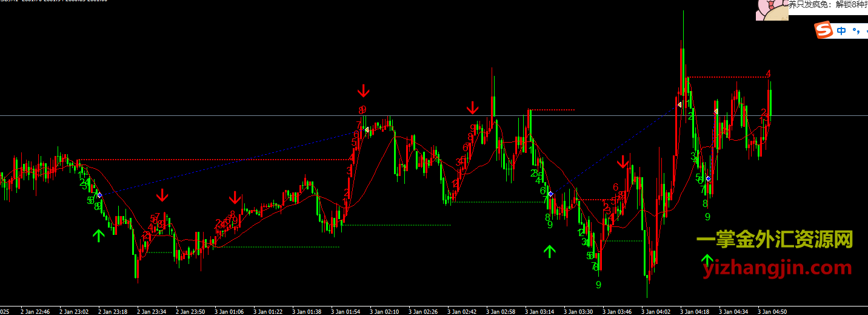868x315 pixels.
Task: Click the Sogou input method logo
Action: tap(823, 30)
